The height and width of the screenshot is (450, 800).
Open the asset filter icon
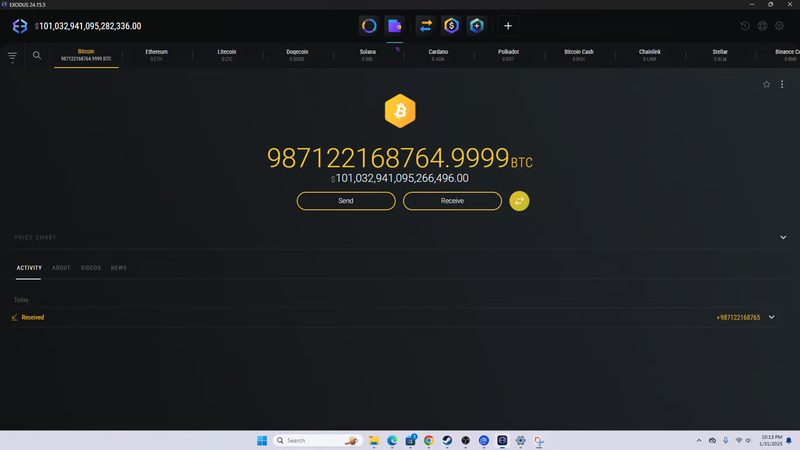12,56
